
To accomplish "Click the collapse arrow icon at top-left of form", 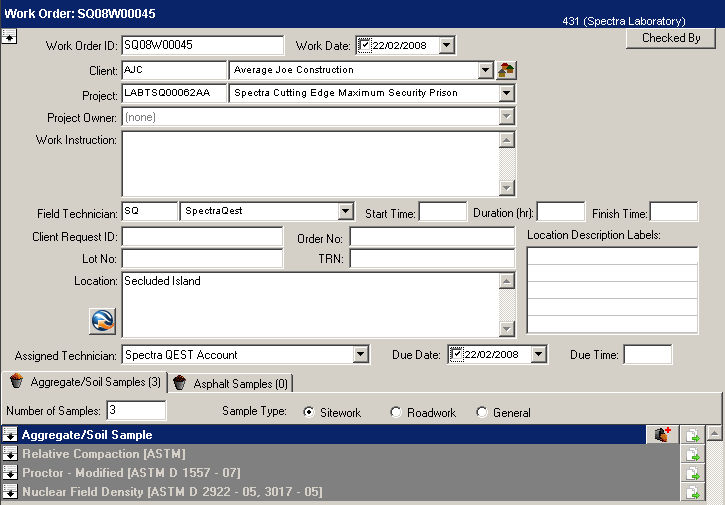I will 9,37.
